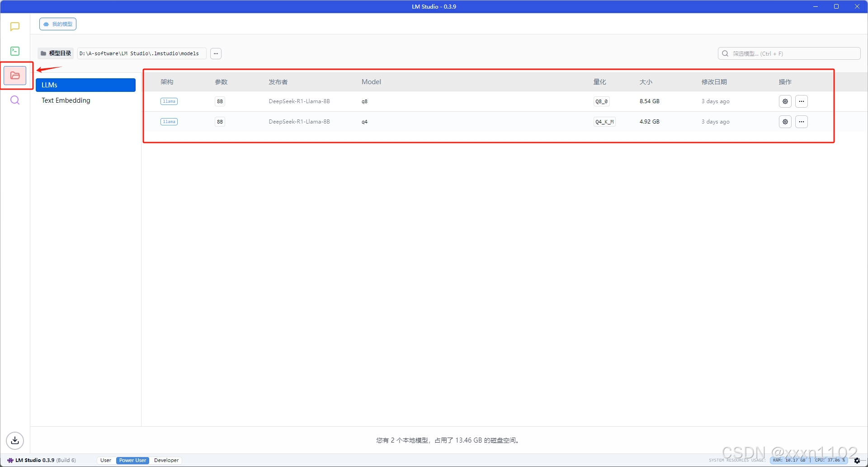Image resolution: width=868 pixels, height=467 pixels.
Task: Open more options for q4 model
Action: 802,122
